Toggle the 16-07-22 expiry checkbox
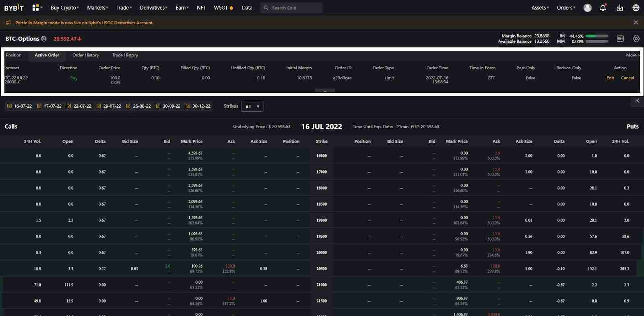Image resolution: width=644 pixels, height=316 pixels. coord(10,106)
